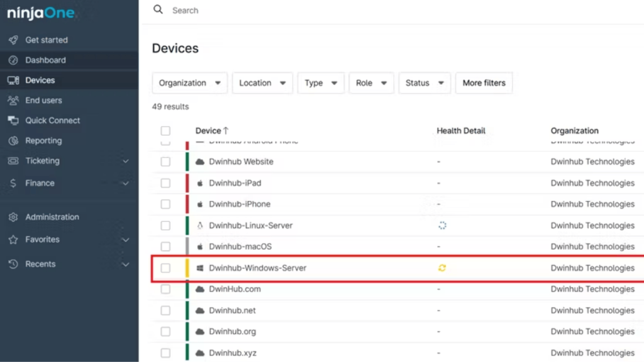Image resolution: width=644 pixels, height=362 pixels.
Task: Click the search magnifying glass icon
Action: click(157, 9)
